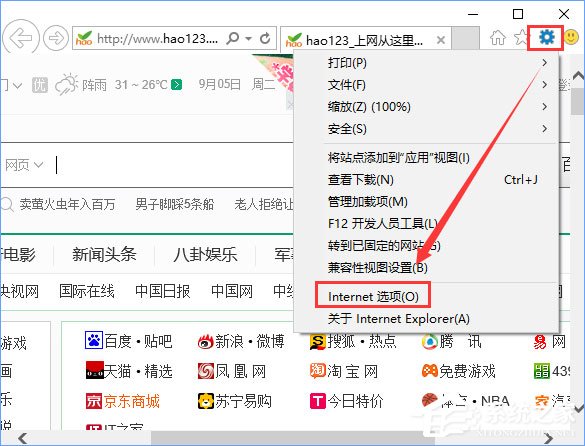Image resolution: width=585 pixels, height=446 pixels.
Task: Click the Phoenix ifeng logo icon
Action: pos(206,371)
